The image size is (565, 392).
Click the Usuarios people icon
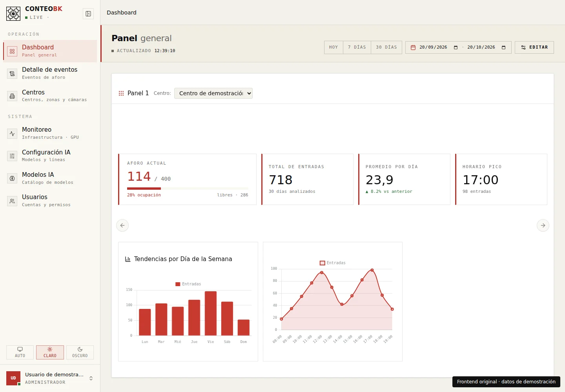[12, 201]
